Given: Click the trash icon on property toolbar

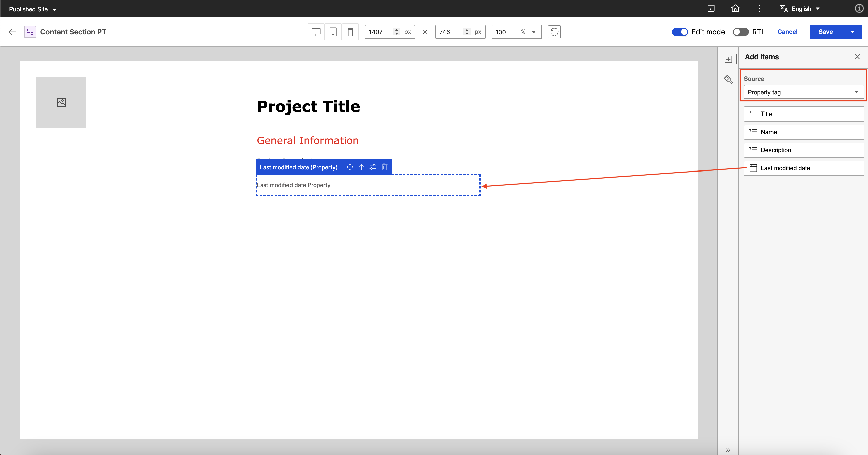Looking at the screenshot, I should tap(384, 167).
